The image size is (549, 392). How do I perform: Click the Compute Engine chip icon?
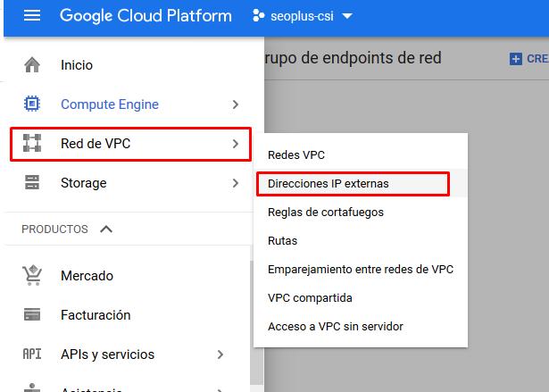(32, 104)
